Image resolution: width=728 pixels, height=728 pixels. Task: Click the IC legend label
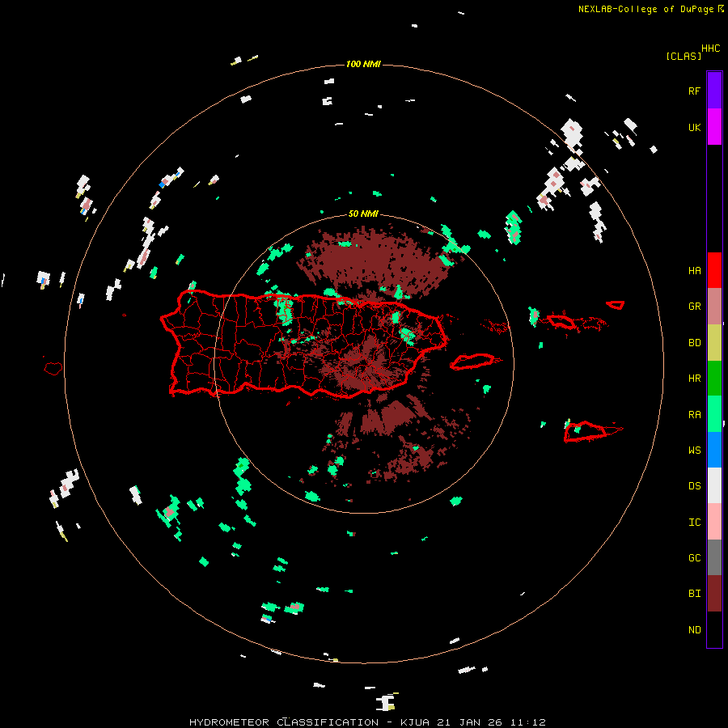[694, 522]
